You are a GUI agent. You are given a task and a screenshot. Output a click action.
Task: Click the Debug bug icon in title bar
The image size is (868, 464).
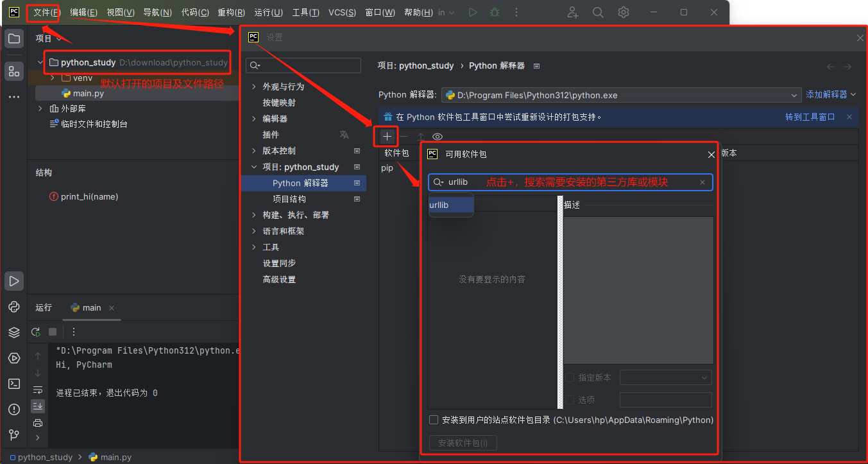click(495, 12)
